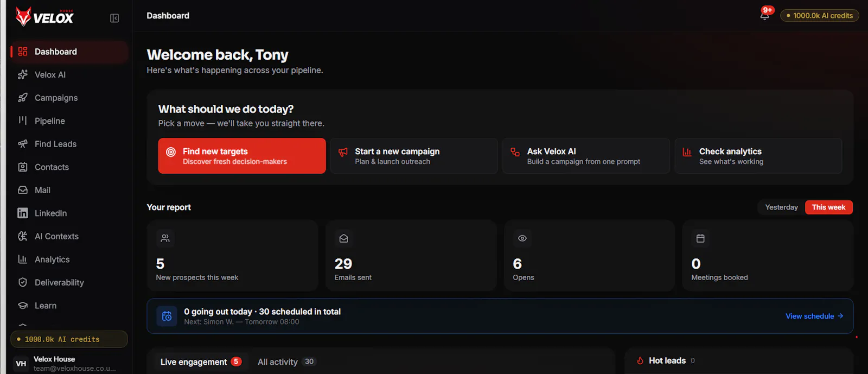Select the This week report range
868x374 pixels.
click(x=828, y=207)
